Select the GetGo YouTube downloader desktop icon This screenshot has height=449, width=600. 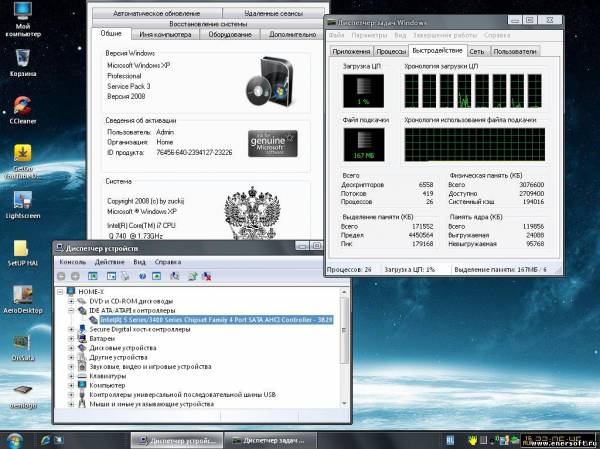pos(23,162)
